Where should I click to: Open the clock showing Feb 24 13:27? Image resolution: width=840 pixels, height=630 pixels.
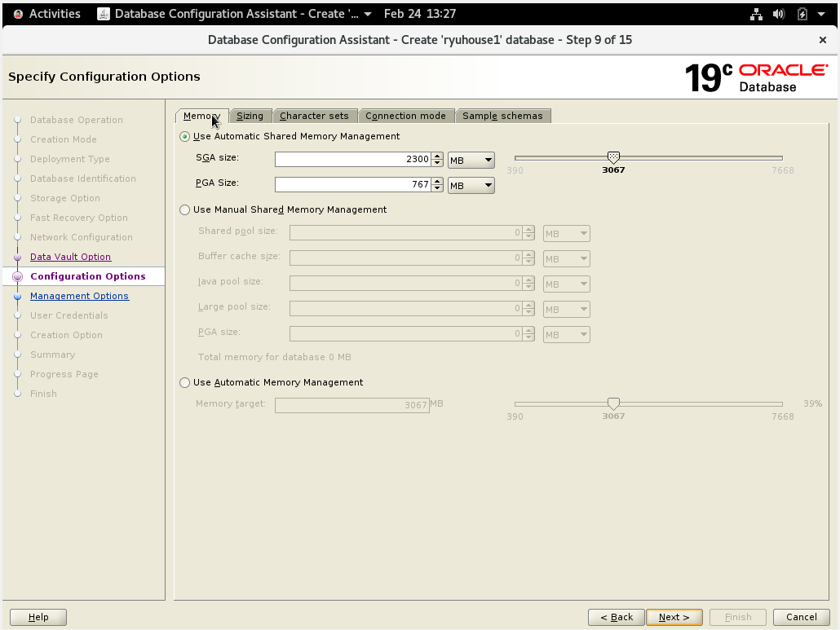[x=419, y=14]
